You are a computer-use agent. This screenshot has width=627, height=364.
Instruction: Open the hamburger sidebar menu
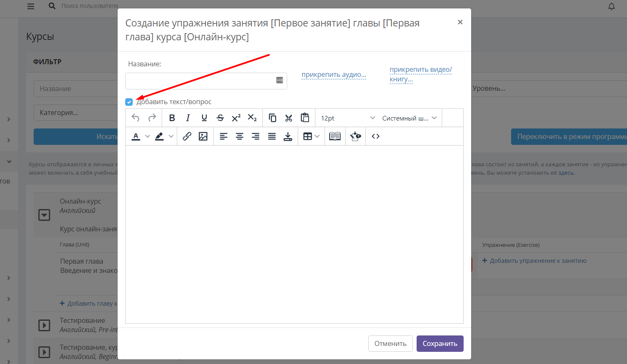(x=31, y=6)
